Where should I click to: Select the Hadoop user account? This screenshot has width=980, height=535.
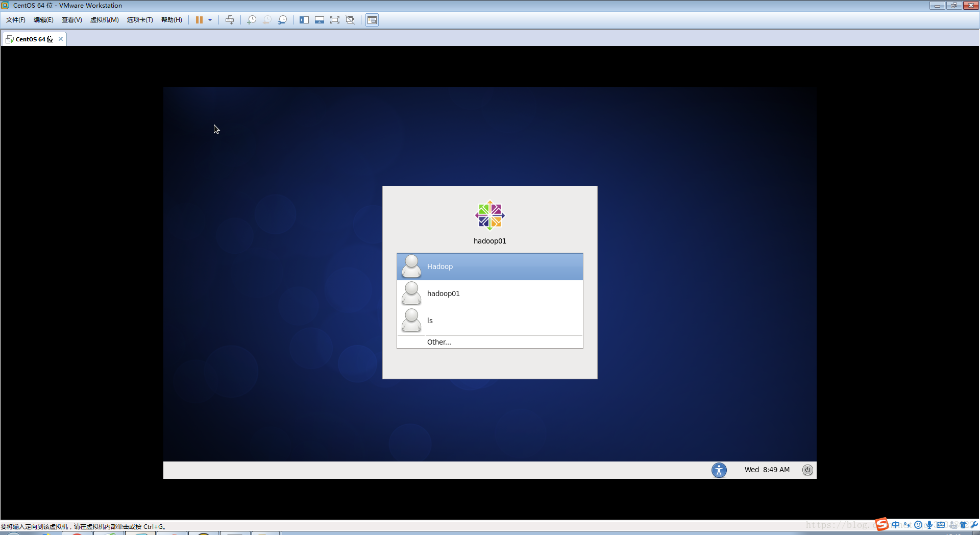point(490,266)
